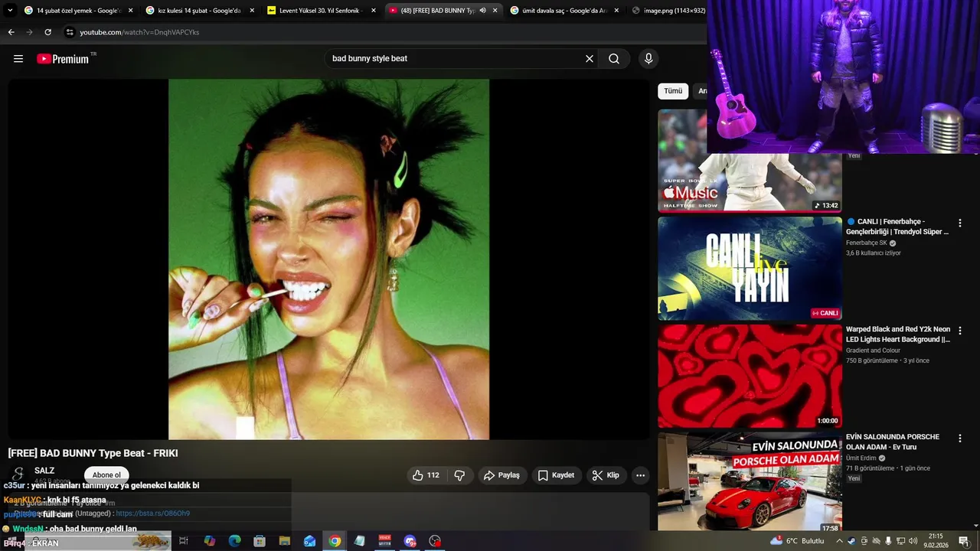The height and width of the screenshot is (551, 980).
Task: Open more actions ellipsis beside Klip
Action: [x=641, y=475]
